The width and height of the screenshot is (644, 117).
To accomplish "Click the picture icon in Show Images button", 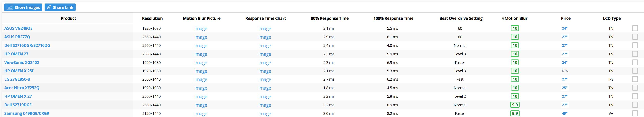I will 10,8.
